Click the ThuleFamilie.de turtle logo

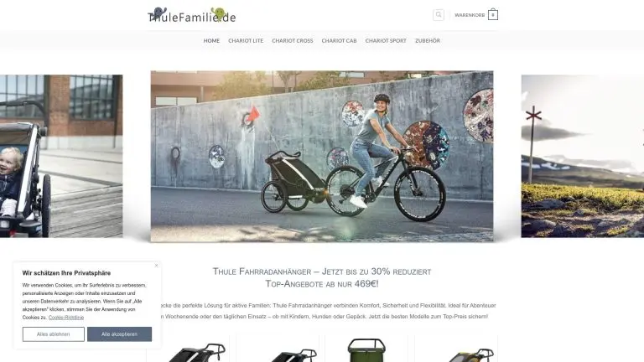[x=191, y=15]
